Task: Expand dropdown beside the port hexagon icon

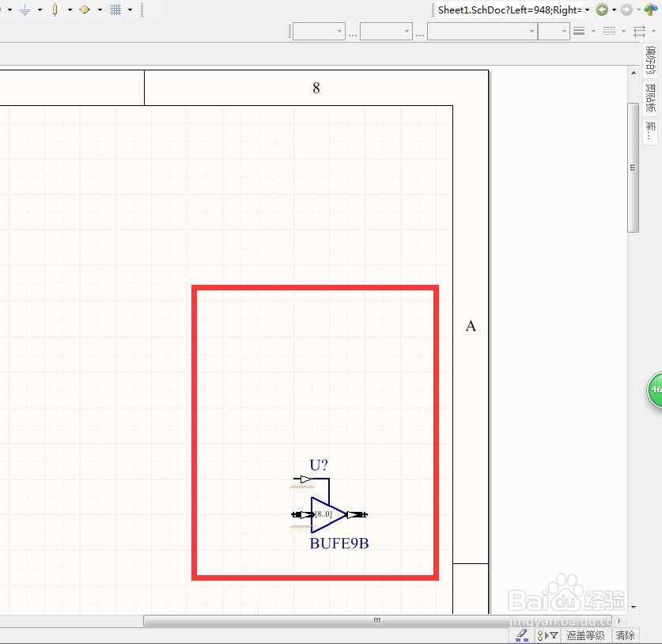Action: point(100,9)
